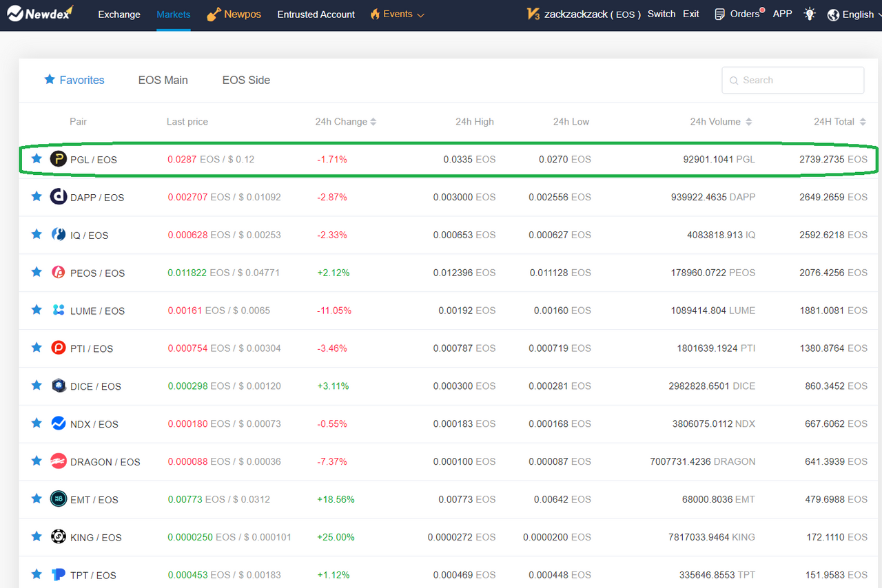This screenshot has height=588, width=882.
Task: Click the Exit link
Action: [x=691, y=14]
